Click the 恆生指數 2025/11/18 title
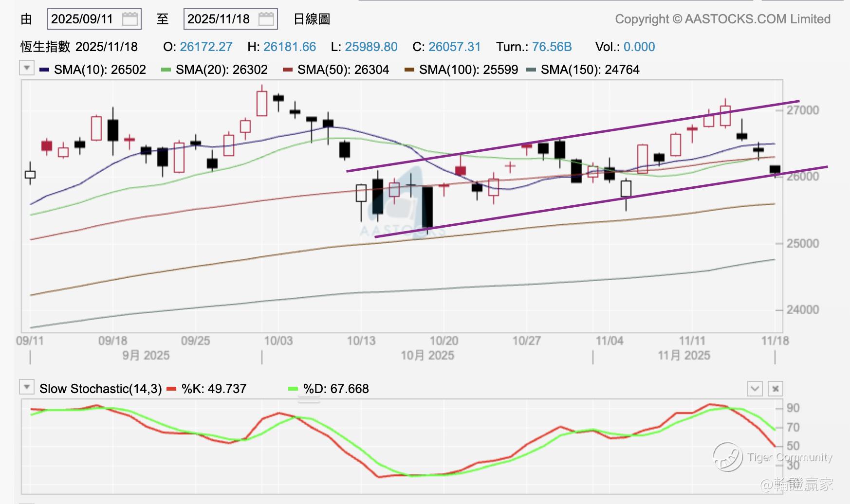Viewport: 850px width, 504px height. point(79,47)
